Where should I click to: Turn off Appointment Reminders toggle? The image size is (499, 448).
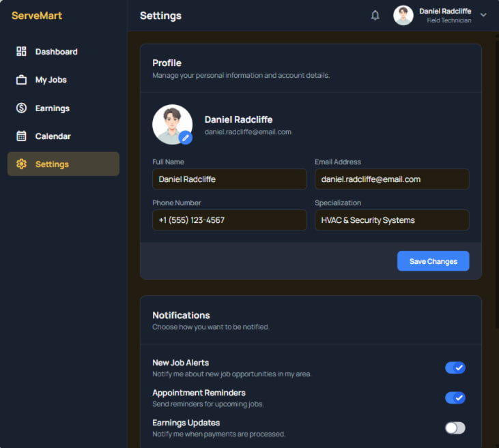coord(455,398)
